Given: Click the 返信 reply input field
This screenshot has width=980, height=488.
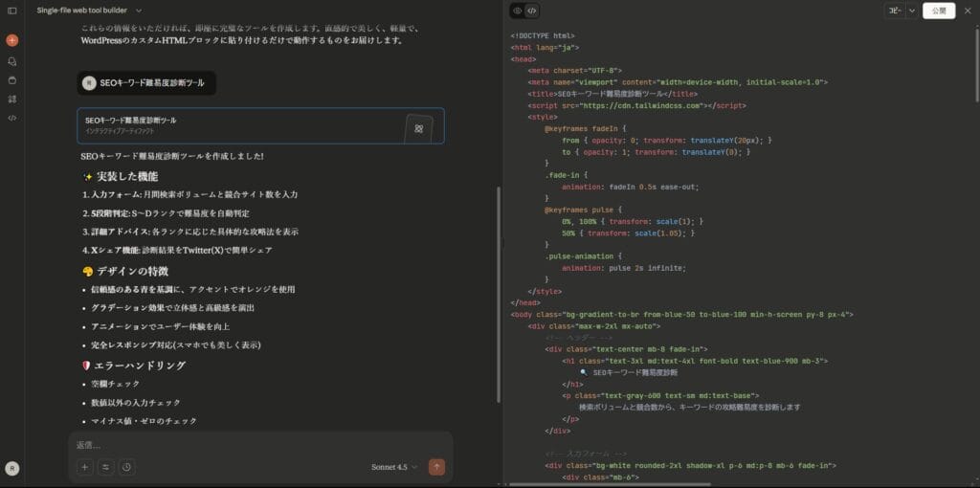Looking at the screenshot, I should click(x=258, y=445).
